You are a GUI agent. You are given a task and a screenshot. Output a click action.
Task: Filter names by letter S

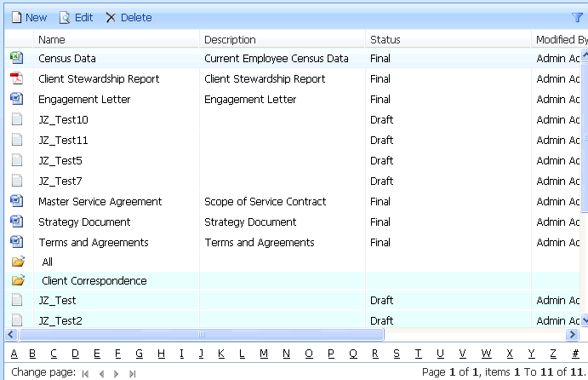pyautogui.click(x=397, y=354)
